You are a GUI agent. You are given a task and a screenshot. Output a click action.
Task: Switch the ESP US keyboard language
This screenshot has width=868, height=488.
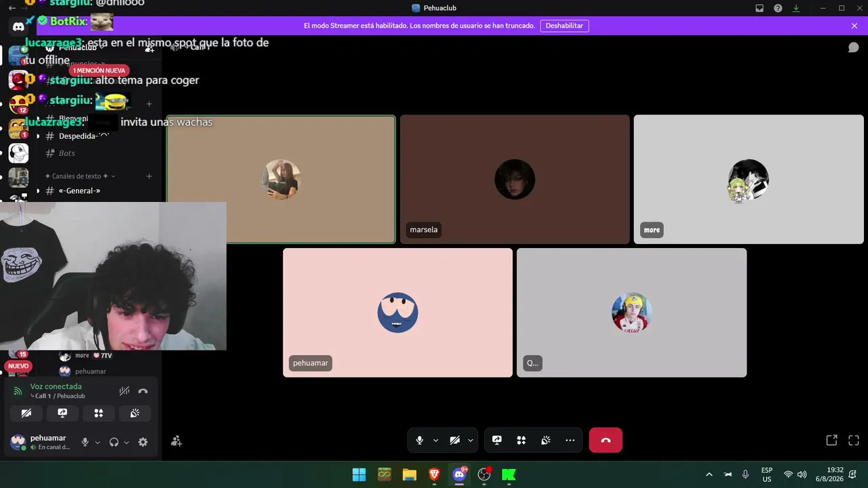pos(767,474)
